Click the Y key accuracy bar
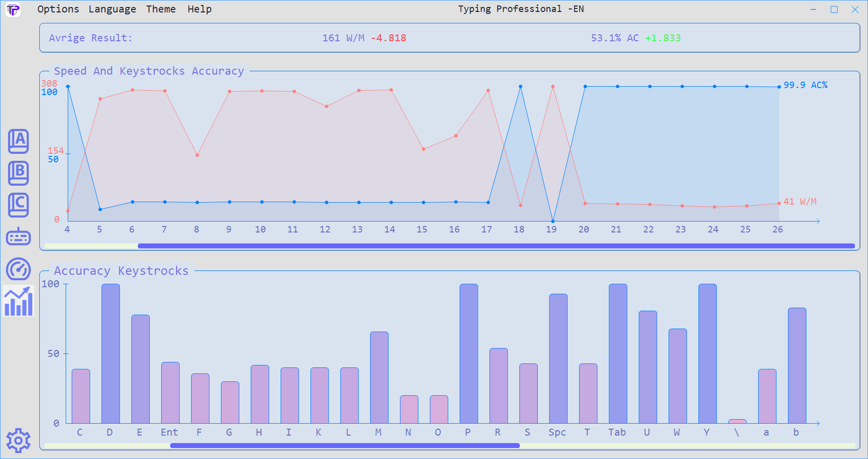This screenshot has width=868, height=459. coord(707,353)
